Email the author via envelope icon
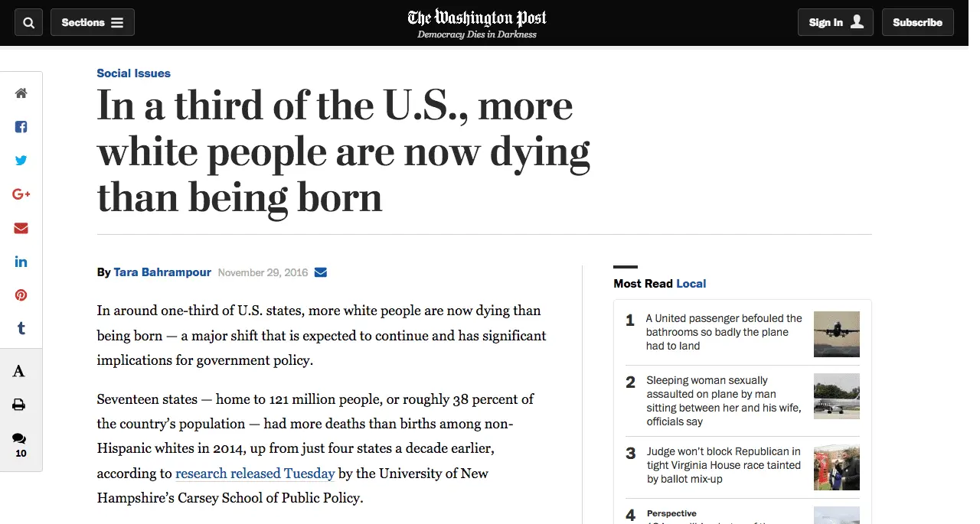 tap(321, 272)
